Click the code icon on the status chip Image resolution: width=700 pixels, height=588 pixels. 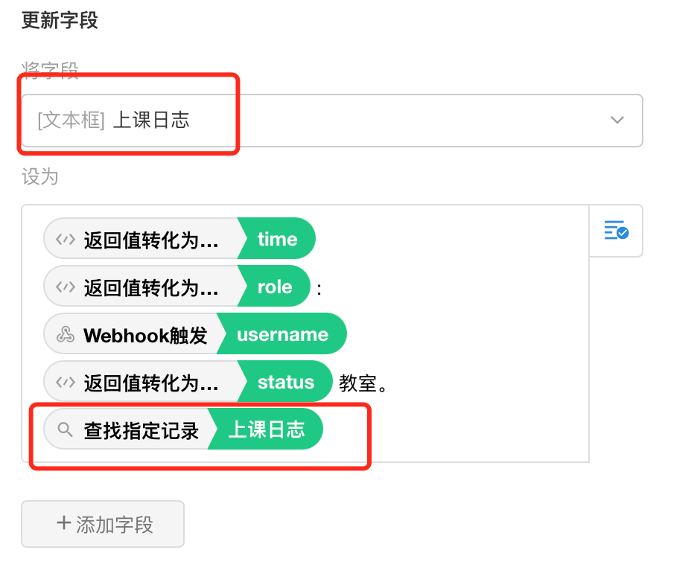(x=67, y=381)
